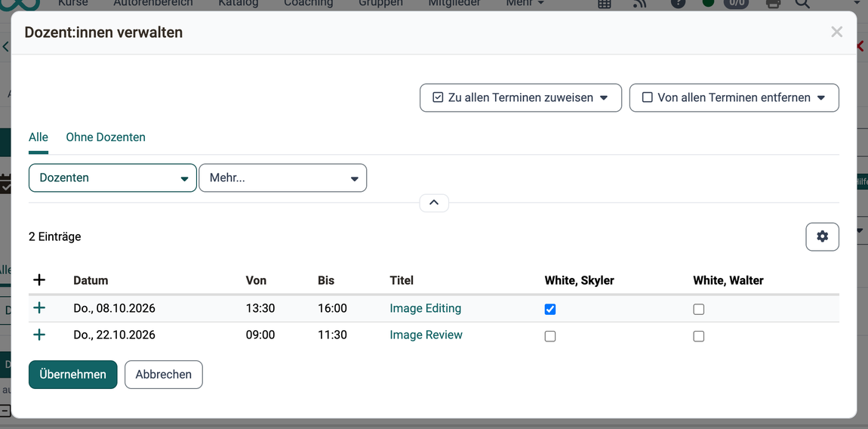Click the Dozent:innen verwalten dialog title
The image size is (868, 429).
coord(103,32)
